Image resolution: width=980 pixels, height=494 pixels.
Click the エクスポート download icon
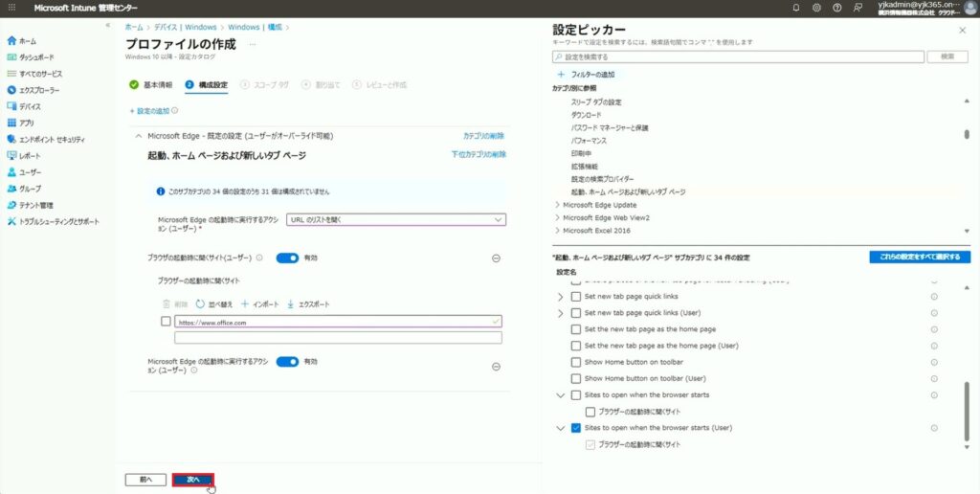(x=289, y=304)
